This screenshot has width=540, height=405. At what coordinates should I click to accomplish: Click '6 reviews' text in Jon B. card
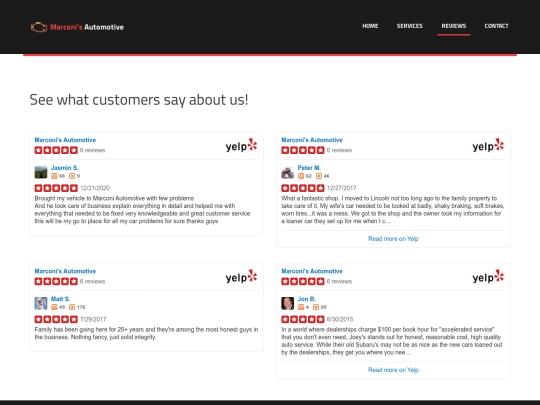click(x=339, y=281)
